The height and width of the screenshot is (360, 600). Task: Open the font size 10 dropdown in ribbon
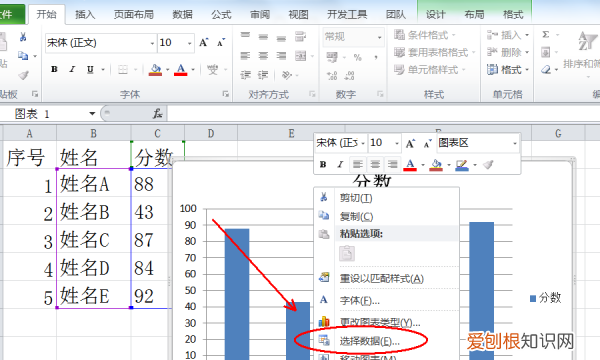pyautogui.click(x=189, y=43)
